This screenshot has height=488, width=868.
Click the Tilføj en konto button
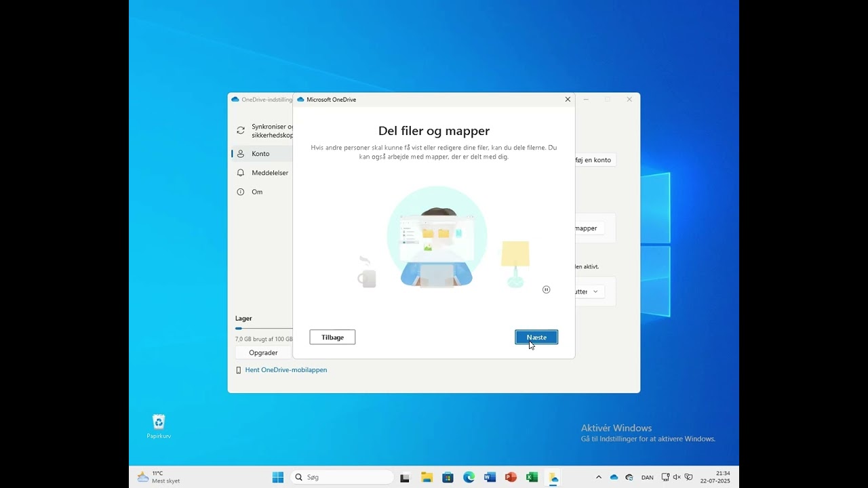(x=597, y=160)
